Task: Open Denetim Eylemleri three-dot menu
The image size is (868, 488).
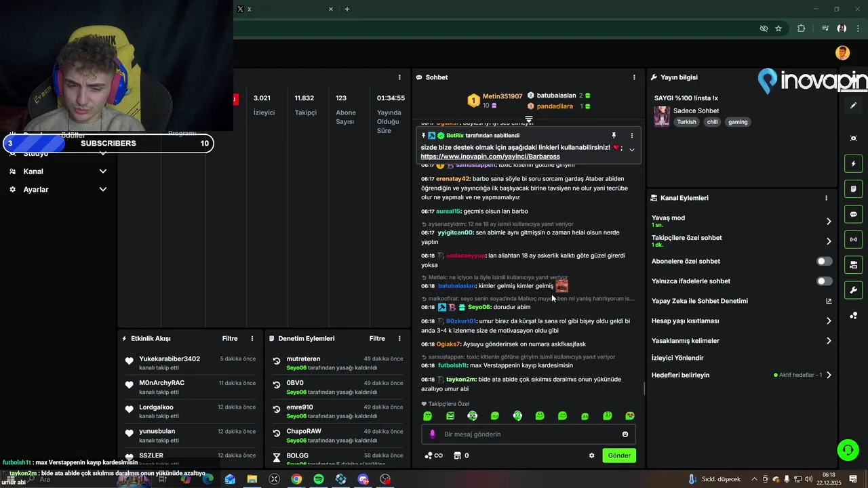Action: coord(399,338)
